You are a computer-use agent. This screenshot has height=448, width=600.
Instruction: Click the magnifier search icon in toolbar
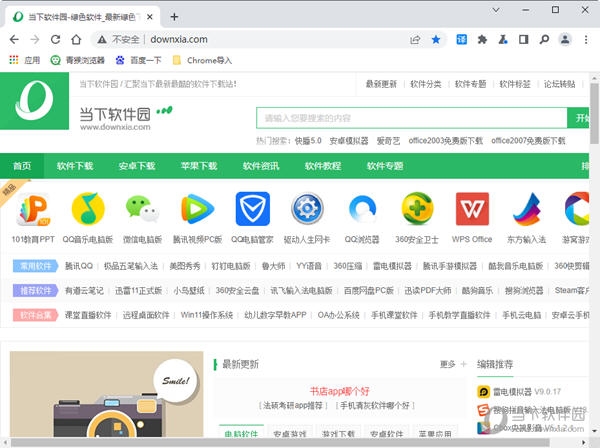(x=544, y=39)
